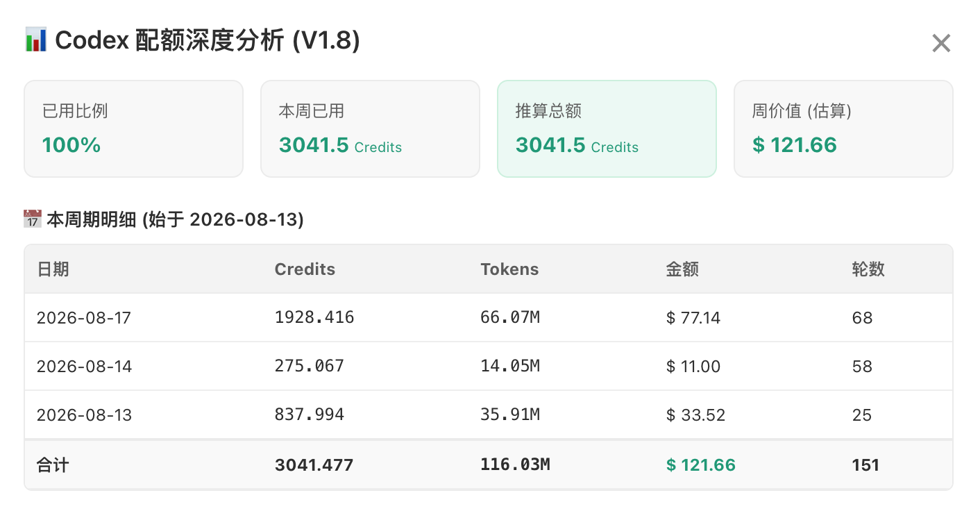Click the 3041.477 total credits value
The height and width of the screenshot is (511, 980).
[x=314, y=464]
